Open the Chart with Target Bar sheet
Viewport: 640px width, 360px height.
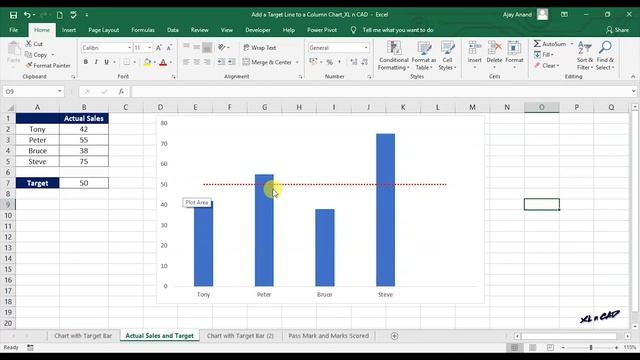tap(83, 336)
